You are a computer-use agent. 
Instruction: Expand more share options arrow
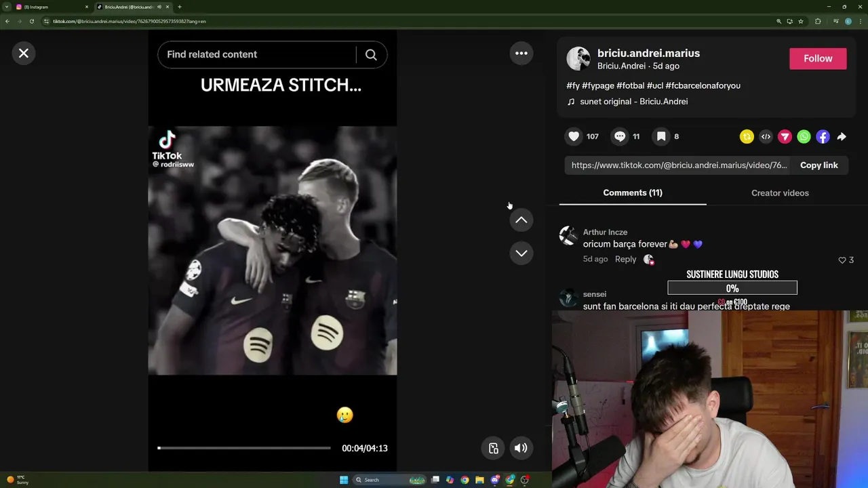pyautogui.click(x=842, y=136)
